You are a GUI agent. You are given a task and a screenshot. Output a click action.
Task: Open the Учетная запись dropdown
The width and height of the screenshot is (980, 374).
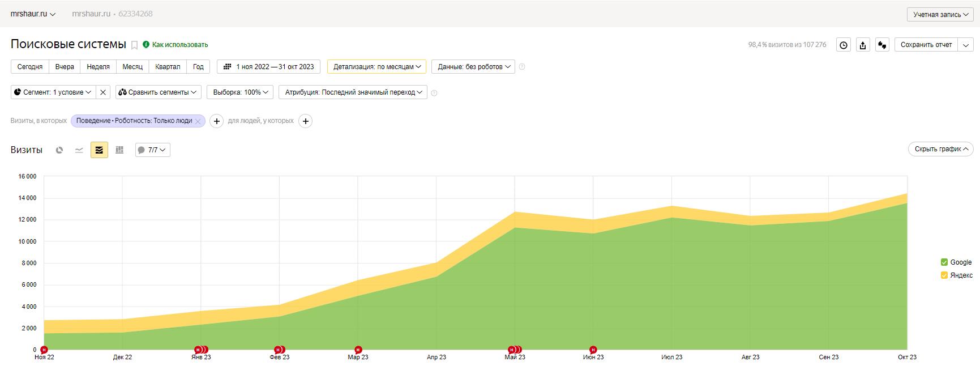click(940, 15)
